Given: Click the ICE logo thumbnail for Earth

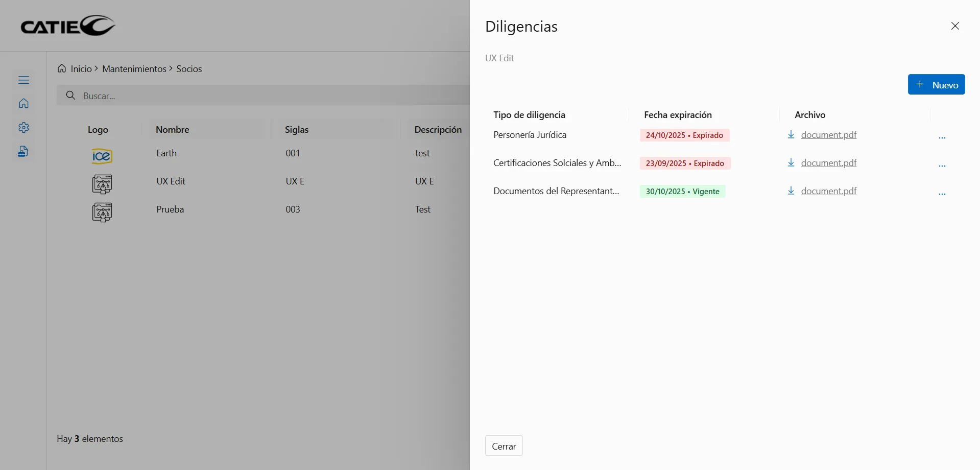Looking at the screenshot, I should click(102, 156).
